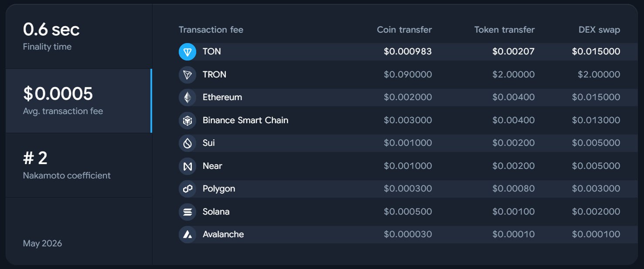644x269 pixels.
Task: Click the TON logo icon
Action: pyautogui.click(x=187, y=52)
